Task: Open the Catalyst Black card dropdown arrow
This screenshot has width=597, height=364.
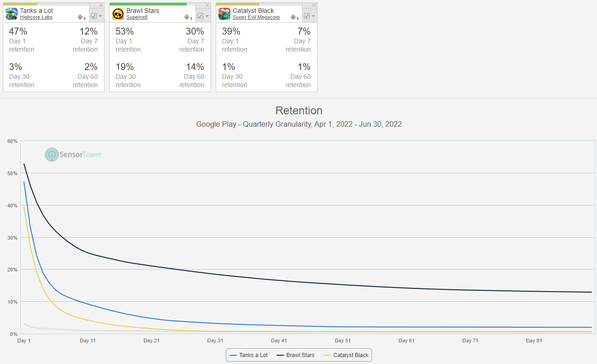Action: coord(313,16)
